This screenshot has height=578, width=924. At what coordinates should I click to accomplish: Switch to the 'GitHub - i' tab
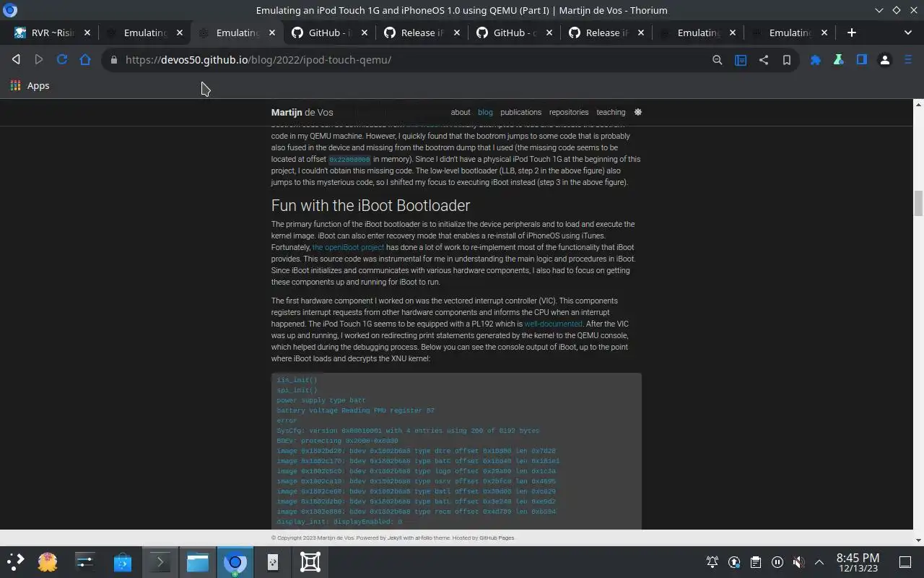(x=329, y=33)
